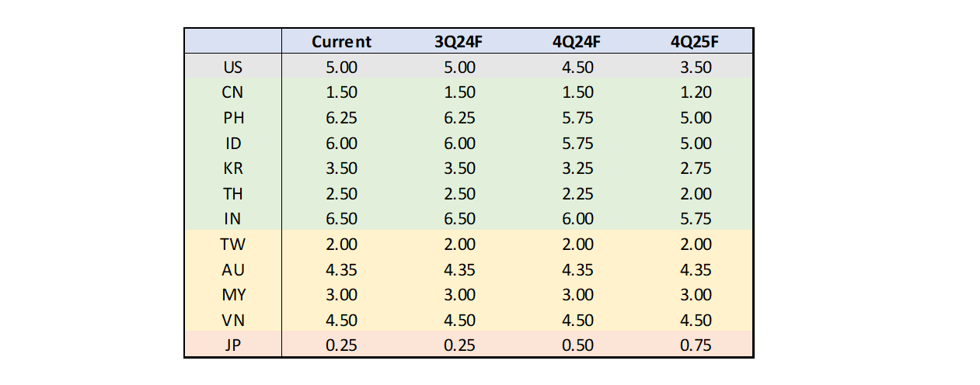
Task: Click the Current column header
Action: click(x=341, y=42)
